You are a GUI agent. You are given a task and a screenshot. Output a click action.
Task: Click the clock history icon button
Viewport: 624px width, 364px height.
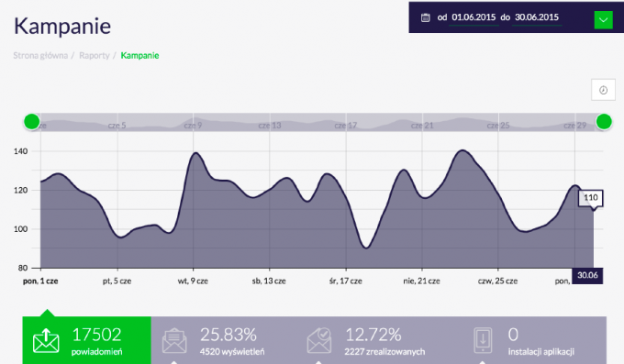click(603, 90)
